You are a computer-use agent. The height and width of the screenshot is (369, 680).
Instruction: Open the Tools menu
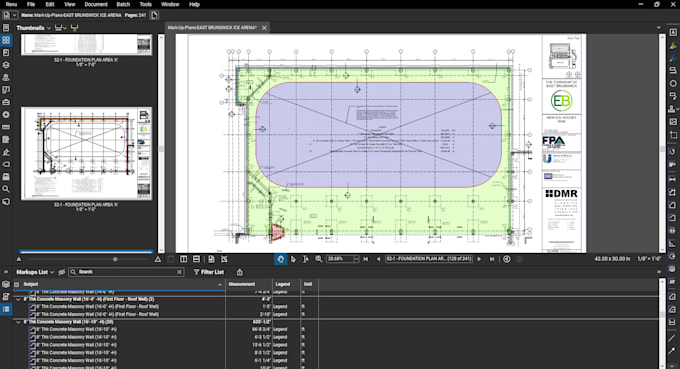[x=146, y=4]
